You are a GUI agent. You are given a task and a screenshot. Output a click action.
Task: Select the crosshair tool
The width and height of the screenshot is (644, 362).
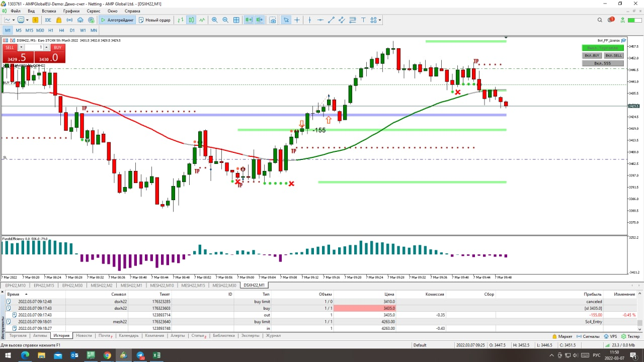pos(297,20)
